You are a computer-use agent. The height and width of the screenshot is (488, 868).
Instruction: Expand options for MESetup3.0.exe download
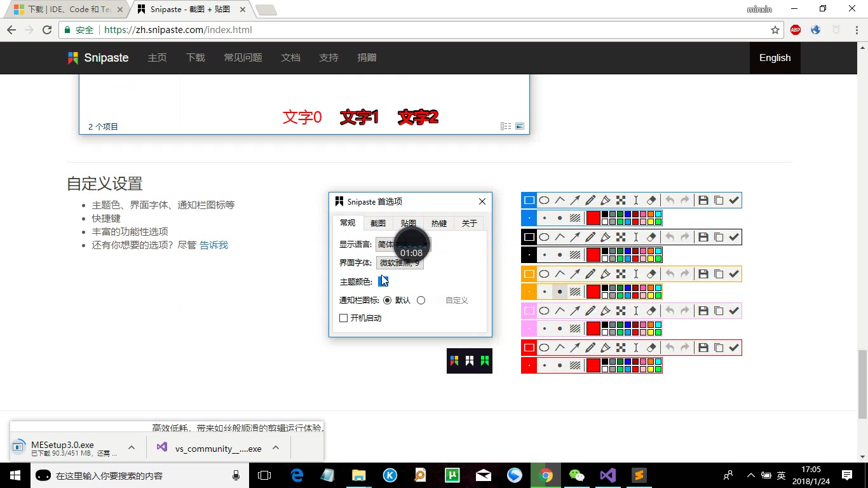(132, 447)
